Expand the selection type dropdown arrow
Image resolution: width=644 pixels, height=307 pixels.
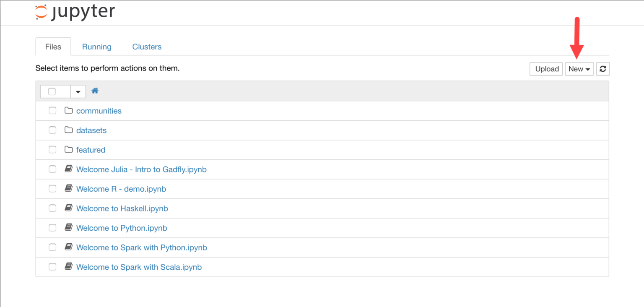tap(78, 91)
